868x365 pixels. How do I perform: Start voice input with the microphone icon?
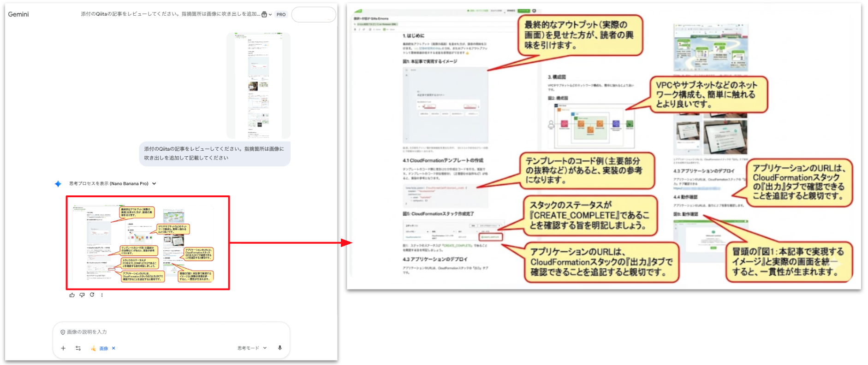[x=280, y=348]
